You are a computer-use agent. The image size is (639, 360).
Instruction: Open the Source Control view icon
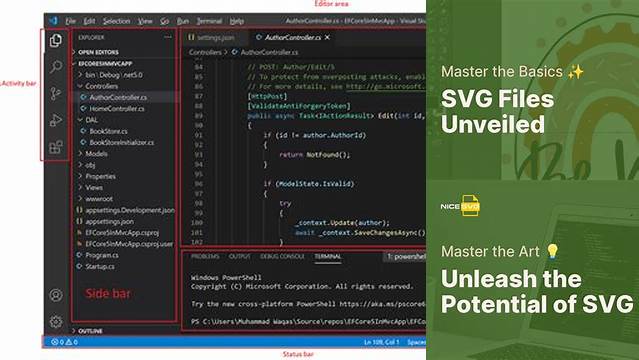(x=56, y=93)
